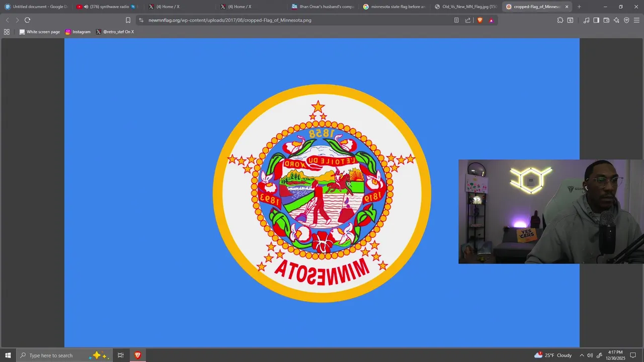Open @retro_stef On X bookmark
The image size is (644, 362).
(x=115, y=32)
